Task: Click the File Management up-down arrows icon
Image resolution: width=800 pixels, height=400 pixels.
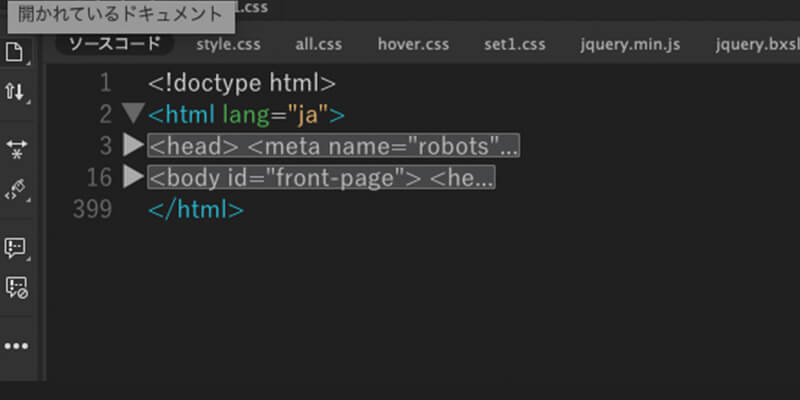Action: [16, 92]
